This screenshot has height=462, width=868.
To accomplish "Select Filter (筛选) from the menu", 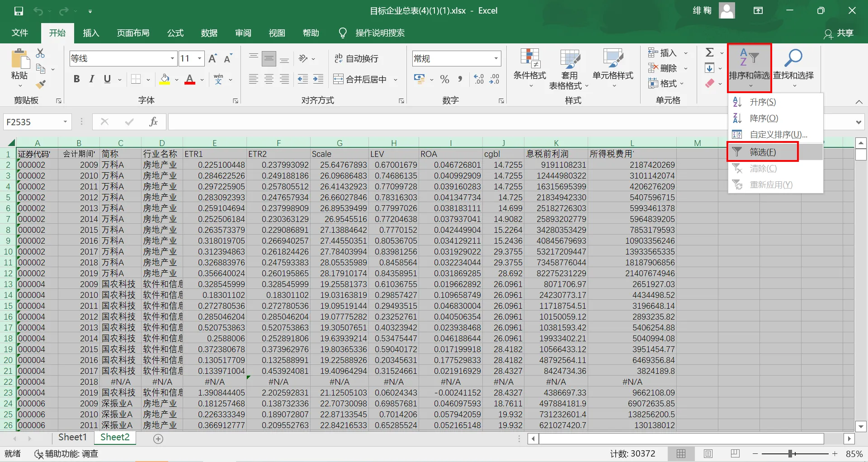I will (x=763, y=152).
